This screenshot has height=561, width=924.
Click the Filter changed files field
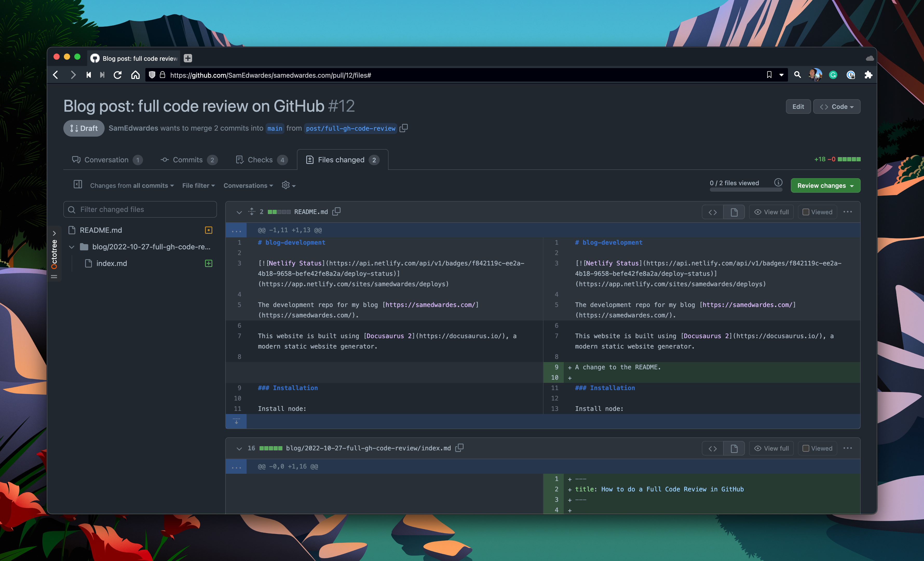click(x=139, y=209)
